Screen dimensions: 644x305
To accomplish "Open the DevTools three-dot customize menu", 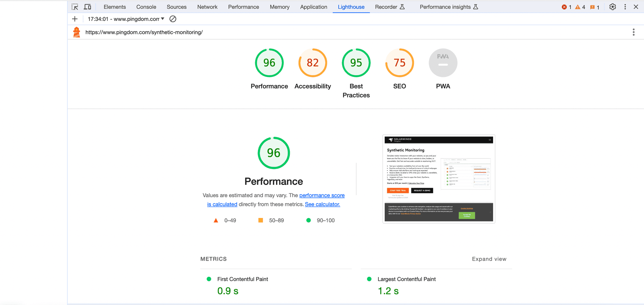I will [625, 7].
